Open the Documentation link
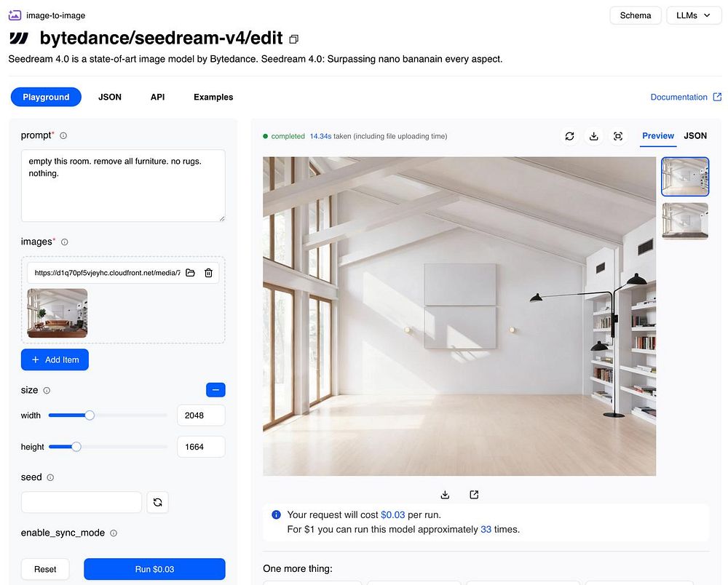This screenshot has height=585, width=728. (678, 97)
